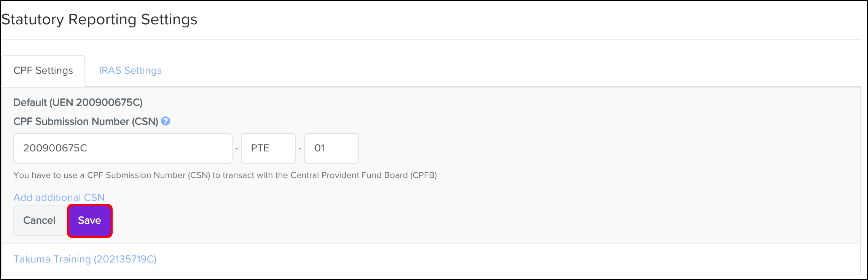
Task: Click empty panel space right of Save button
Action: 457,221
